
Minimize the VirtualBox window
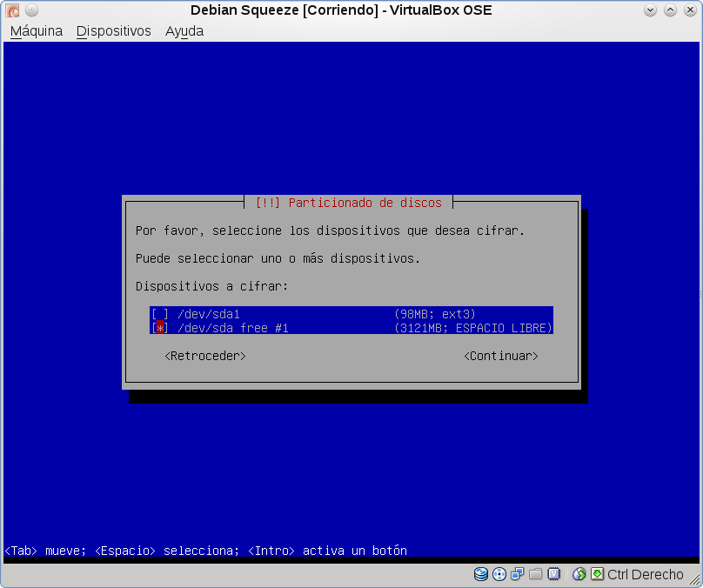click(x=650, y=10)
